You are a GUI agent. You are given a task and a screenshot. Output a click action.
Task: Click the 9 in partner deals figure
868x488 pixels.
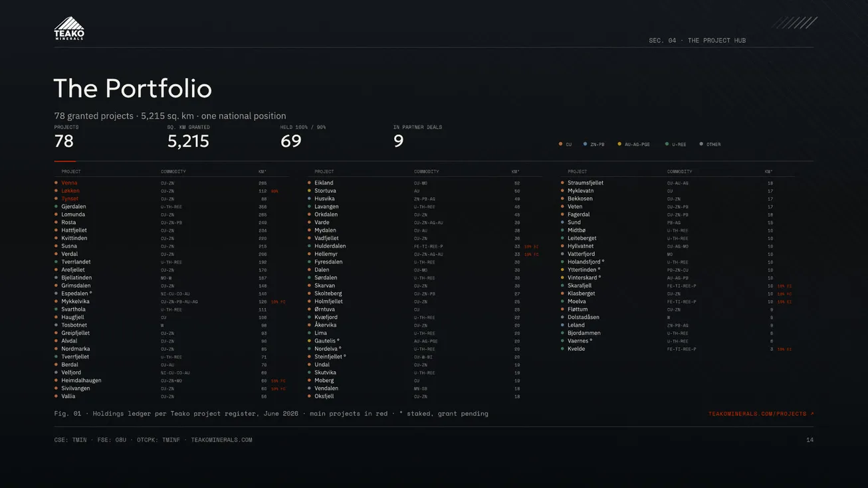pos(398,141)
